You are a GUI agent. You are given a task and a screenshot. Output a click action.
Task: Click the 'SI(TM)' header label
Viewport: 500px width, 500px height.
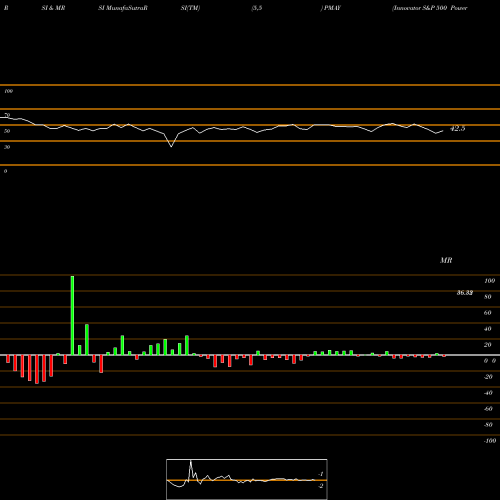pyautogui.click(x=190, y=8)
